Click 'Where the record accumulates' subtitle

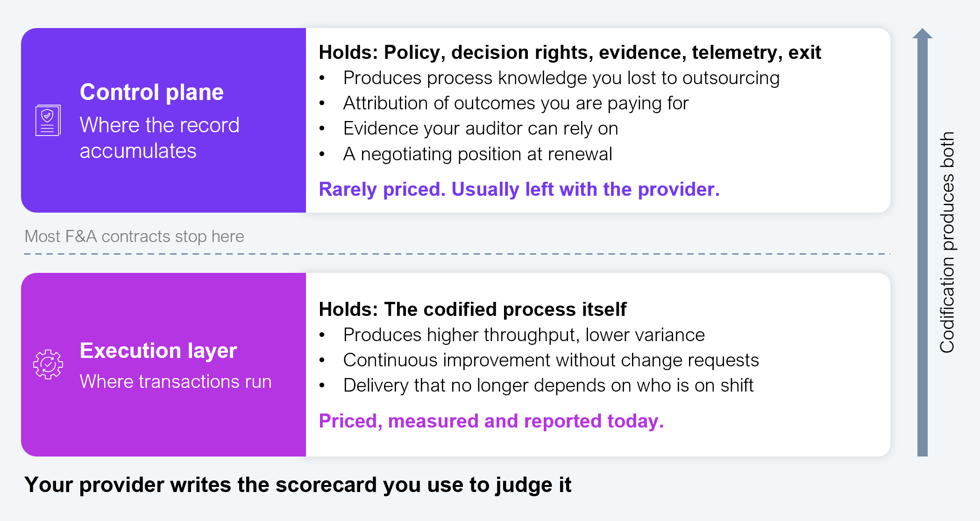click(159, 138)
